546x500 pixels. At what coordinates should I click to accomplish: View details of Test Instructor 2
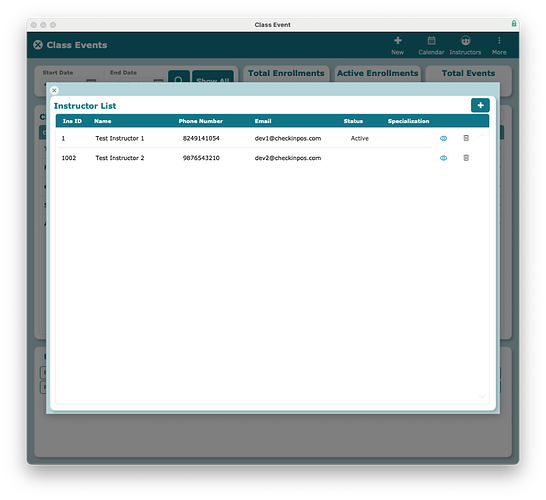[443, 158]
